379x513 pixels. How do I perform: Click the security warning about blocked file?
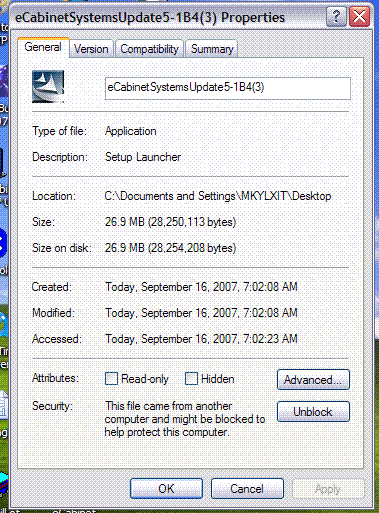(x=185, y=419)
